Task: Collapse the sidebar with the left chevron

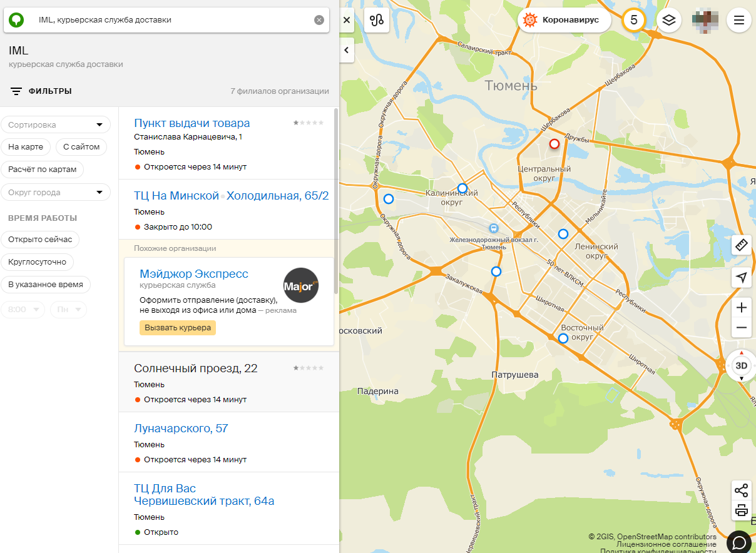Action: [347, 51]
